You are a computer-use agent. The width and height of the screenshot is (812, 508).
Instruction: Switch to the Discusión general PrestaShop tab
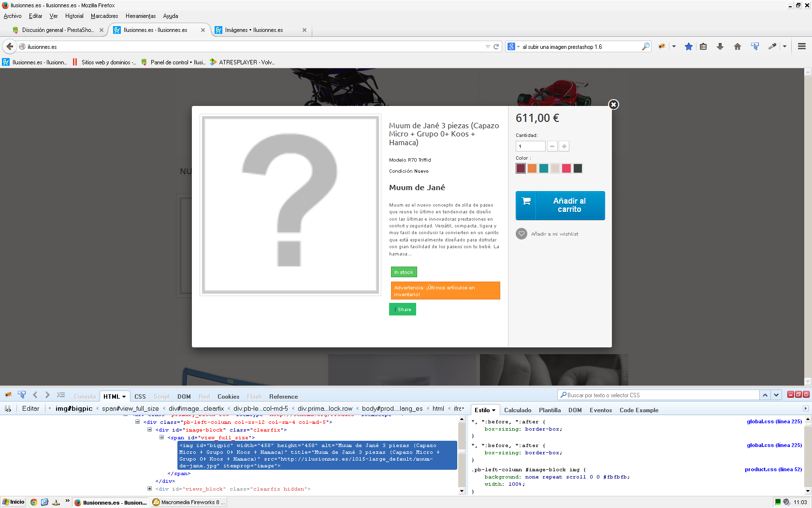(x=58, y=30)
